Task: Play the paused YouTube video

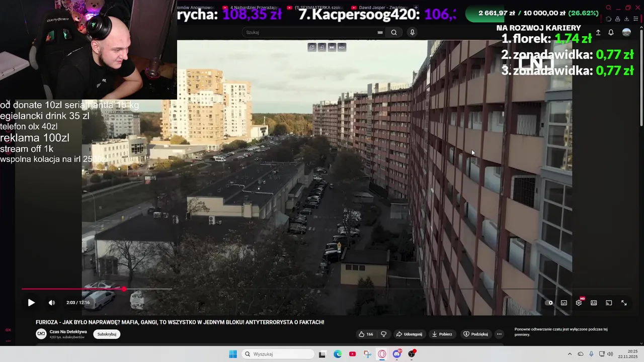Action: (31, 303)
